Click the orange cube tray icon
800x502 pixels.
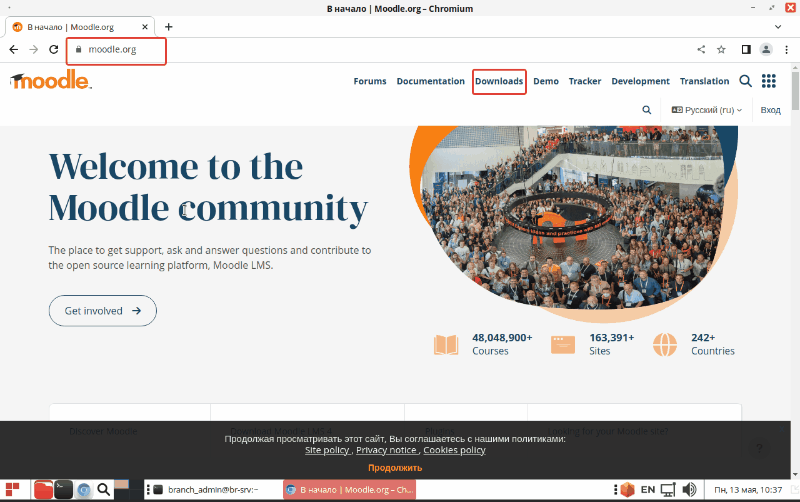click(x=627, y=490)
